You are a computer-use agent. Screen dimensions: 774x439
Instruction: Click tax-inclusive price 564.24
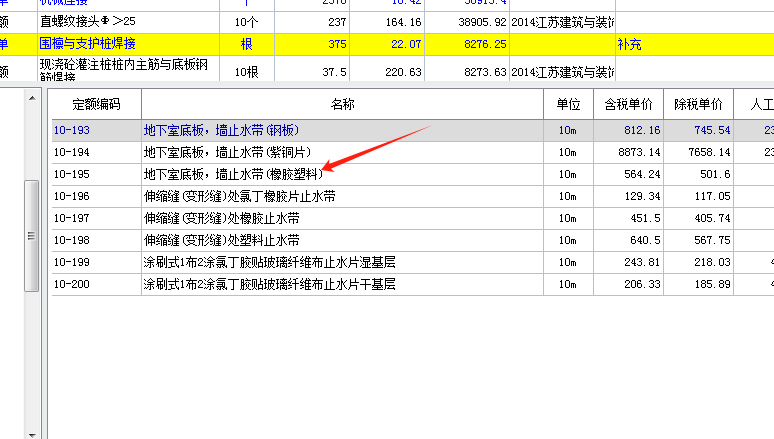coord(642,174)
